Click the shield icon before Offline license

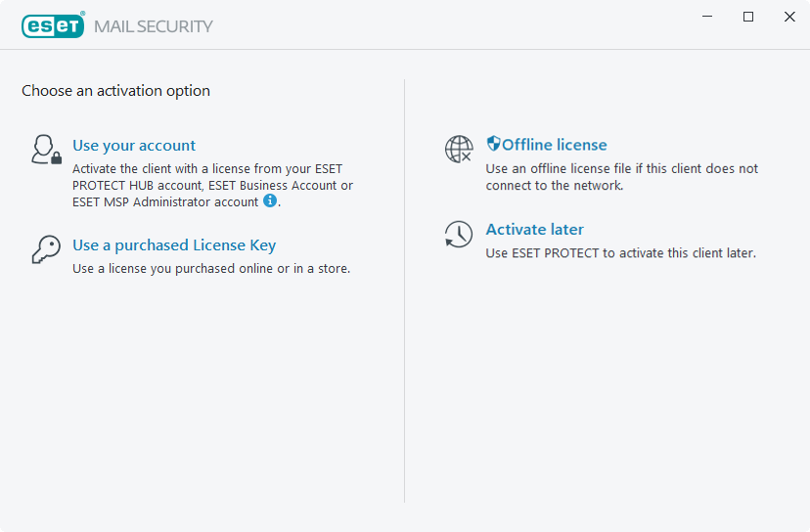(x=493, y=144)
